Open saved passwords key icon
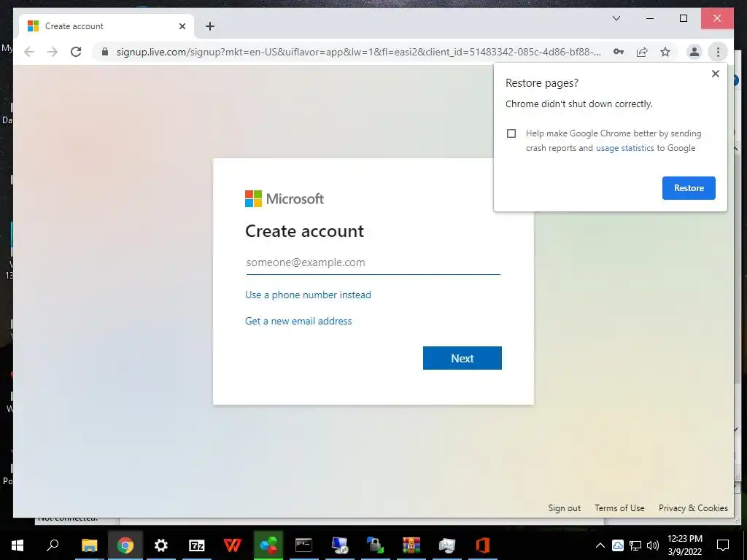This screenshot has height=560, width=747. (x=619, y=52)
